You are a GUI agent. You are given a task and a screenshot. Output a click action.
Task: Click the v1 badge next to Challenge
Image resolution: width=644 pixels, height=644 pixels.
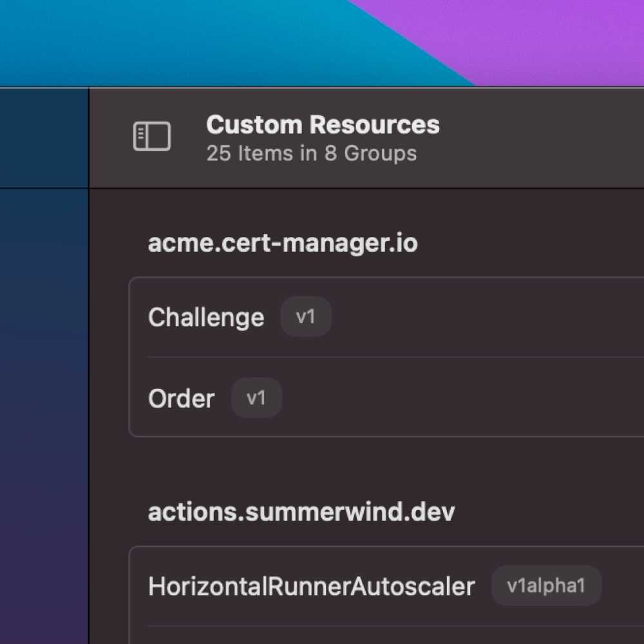coord(306,316)
